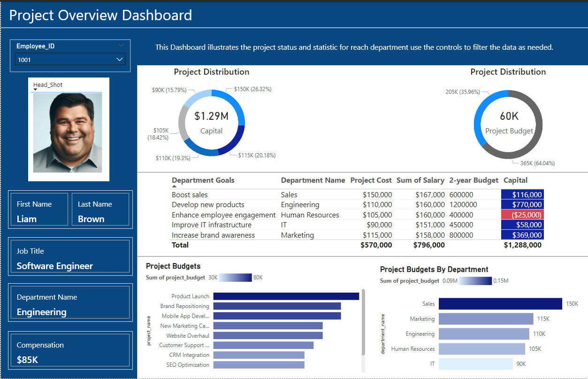Click the $369,000 Capital cell
Viewport: 588px width, 379px height.
523,235
